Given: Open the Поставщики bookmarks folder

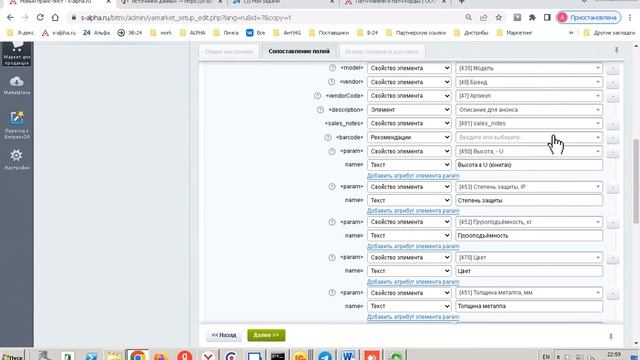Looking at the screenshot, I should 329,33.
